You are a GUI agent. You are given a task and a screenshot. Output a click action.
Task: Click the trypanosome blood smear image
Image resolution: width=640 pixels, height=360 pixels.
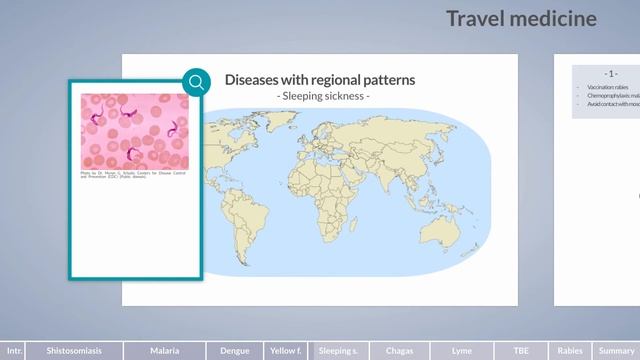135,131
